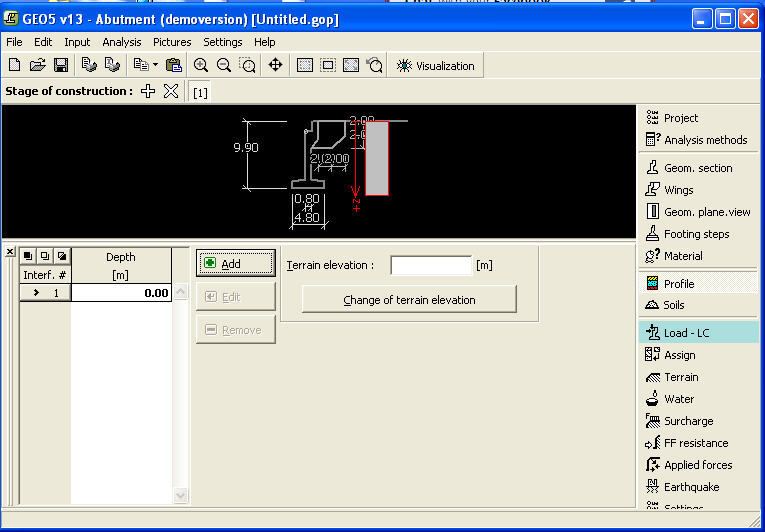Select depth cell 0.00 in interface table
The width and height of the screenshot is (765, 532).
(x=121, y=293)
